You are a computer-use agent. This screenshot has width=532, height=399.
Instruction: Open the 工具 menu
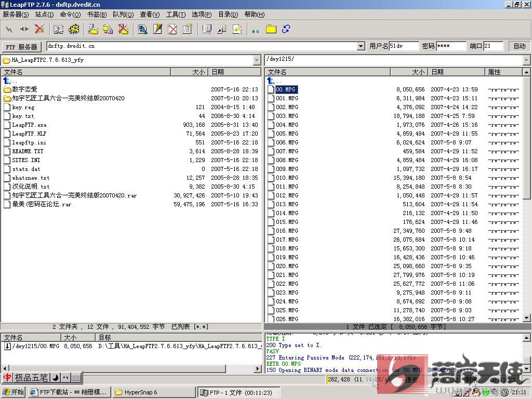[176, 14]
